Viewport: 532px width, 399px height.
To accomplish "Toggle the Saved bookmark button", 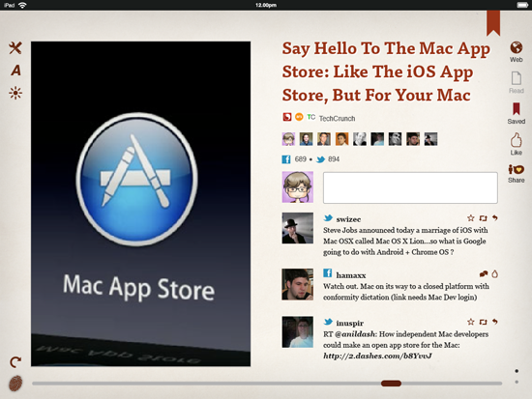I will click(x=517, y=113).
